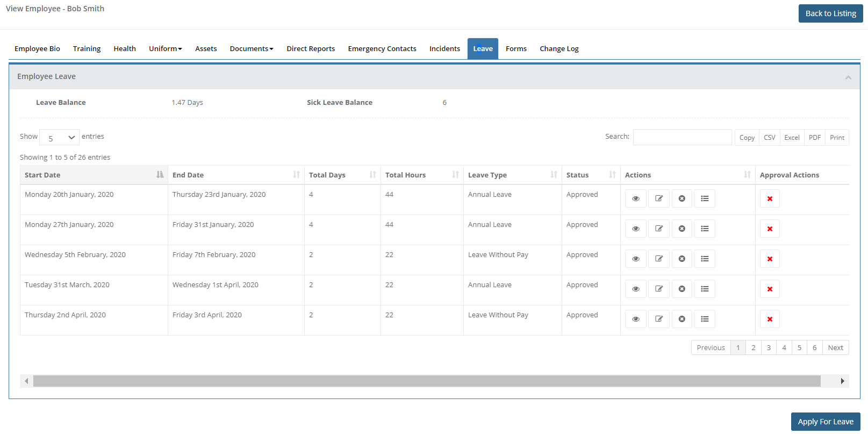Open list details for 31st March leave
This screenshot has height=434, width=868.
[705, 289]
